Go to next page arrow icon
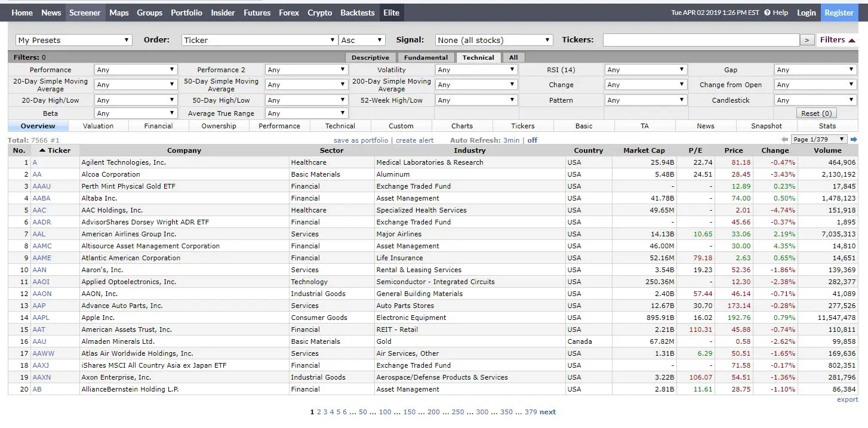The image size is (868, 428). pyautogui.click(x=854, y=140)
